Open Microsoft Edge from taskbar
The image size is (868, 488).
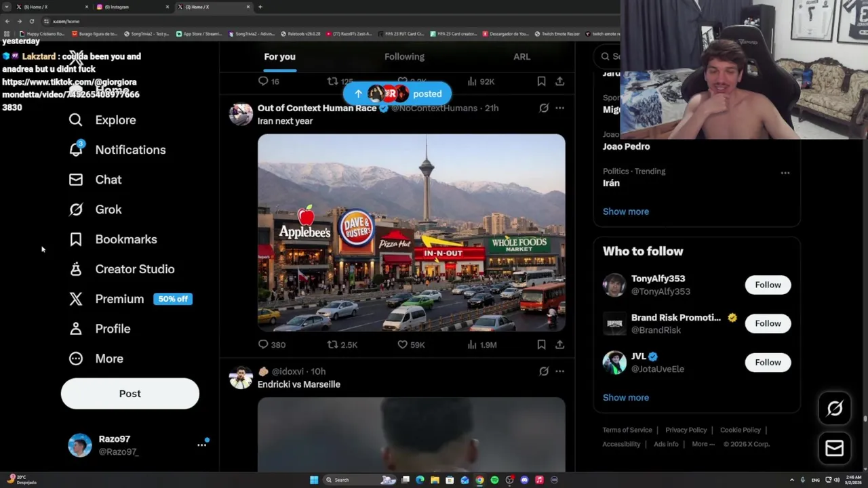[420, 480]
